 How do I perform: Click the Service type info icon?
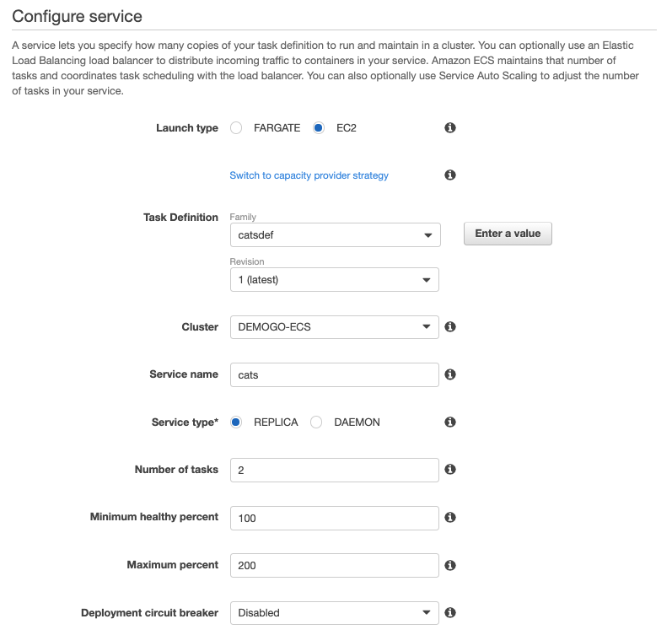pyautogui.click(x=450, y=422)
